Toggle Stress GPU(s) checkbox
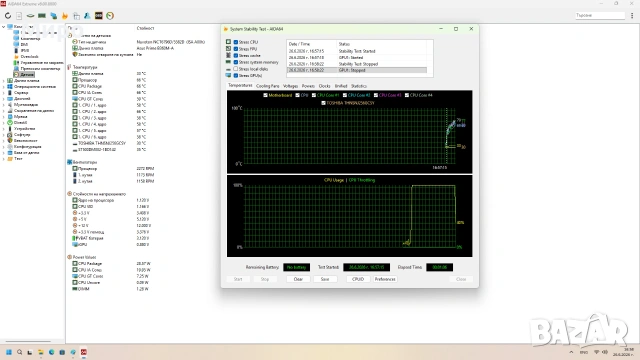 236,76
